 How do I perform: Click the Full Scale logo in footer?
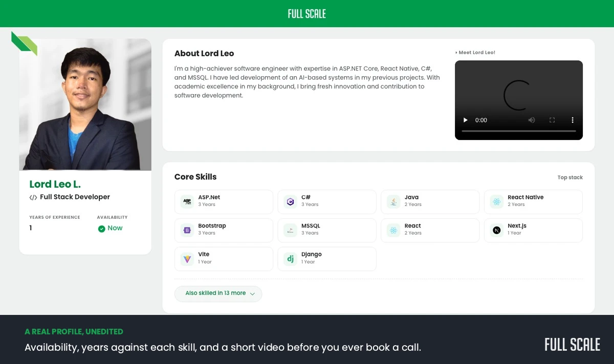click(572, 345)
